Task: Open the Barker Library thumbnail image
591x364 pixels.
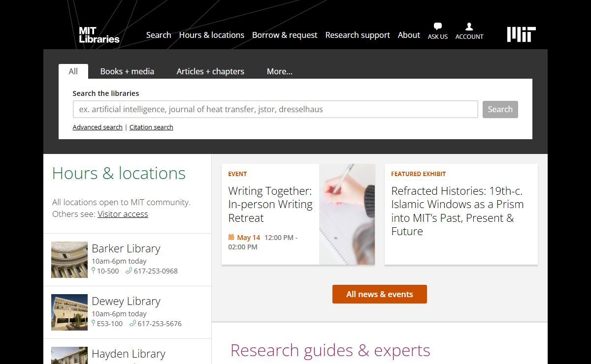Action: click(x=69, y=260)
